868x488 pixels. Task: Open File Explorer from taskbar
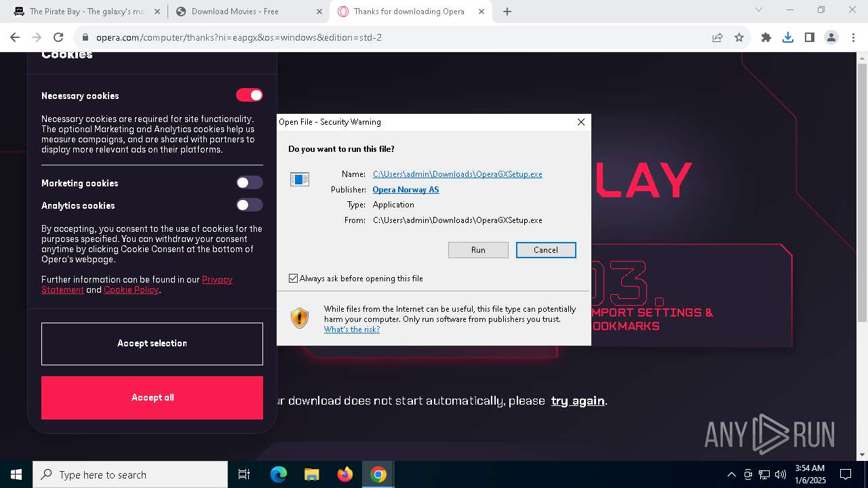coord(311,474)
